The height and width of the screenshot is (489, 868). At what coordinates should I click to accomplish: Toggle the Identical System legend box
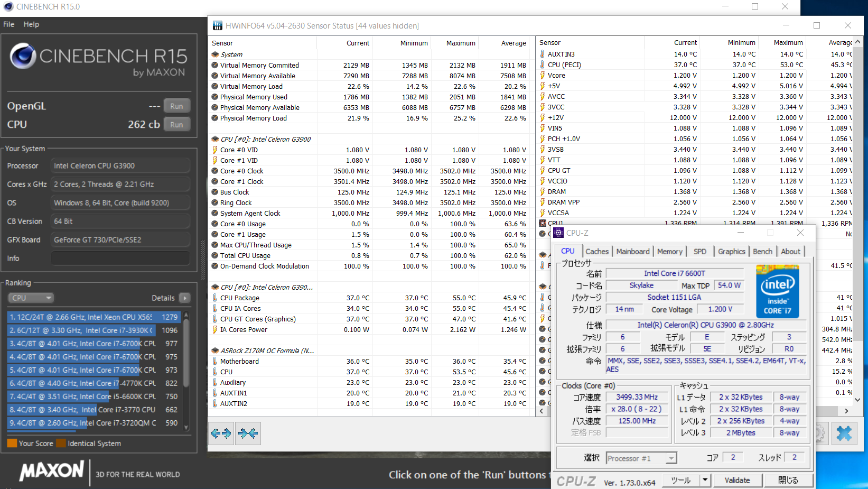pyautogui.click(x=61, y=443)
